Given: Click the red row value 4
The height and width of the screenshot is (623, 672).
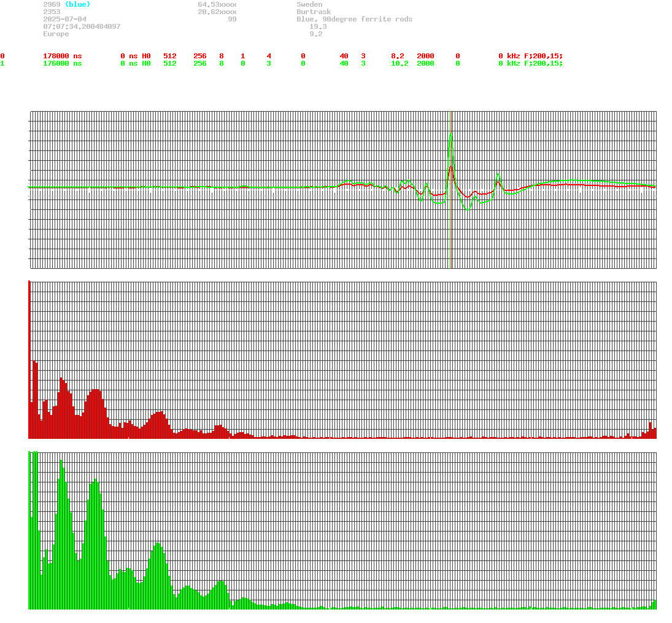Looking at the screenshot, I should (269, 56).
